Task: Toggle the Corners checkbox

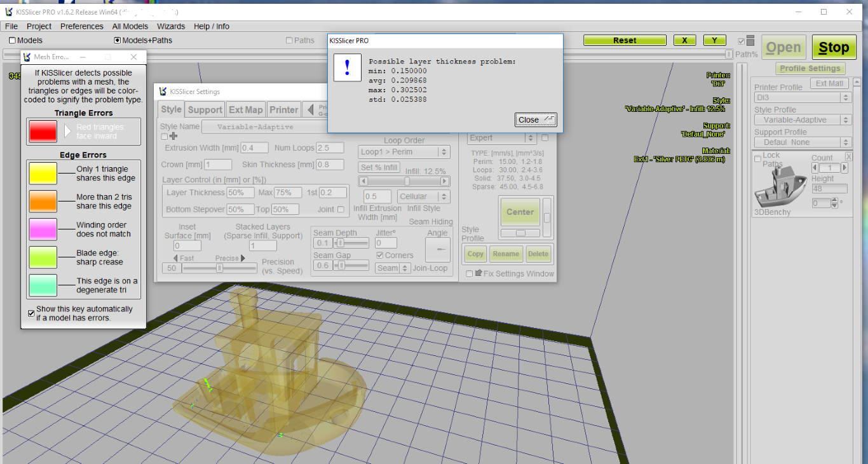Action: [x=380, y=256]
